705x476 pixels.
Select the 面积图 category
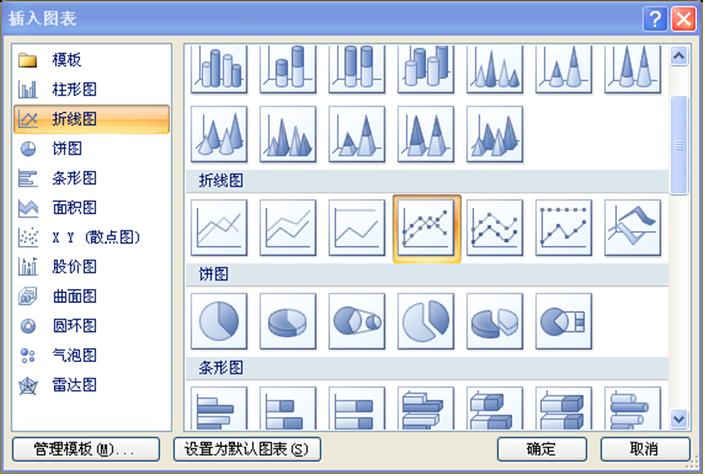click(x=92, y=208)
